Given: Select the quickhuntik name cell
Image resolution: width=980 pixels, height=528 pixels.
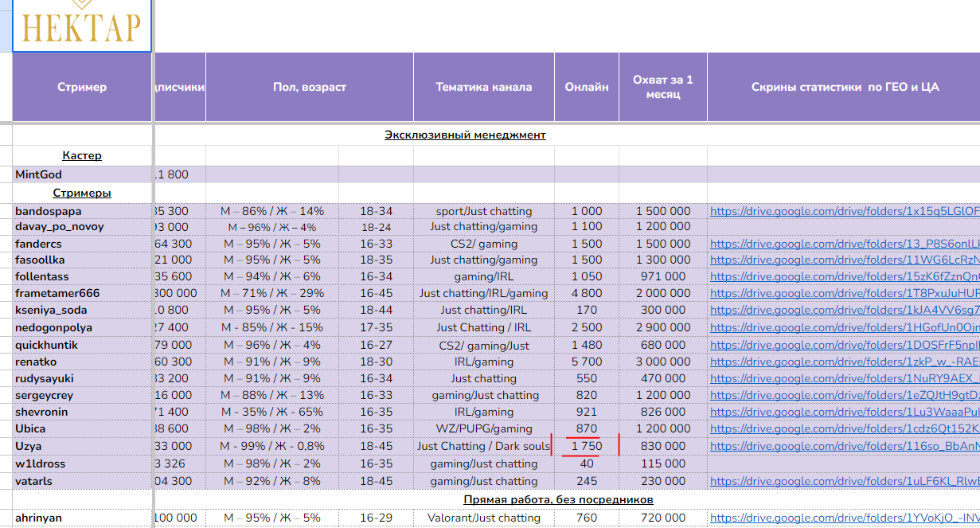Looking at the screenshot, I should click(82, 345).
